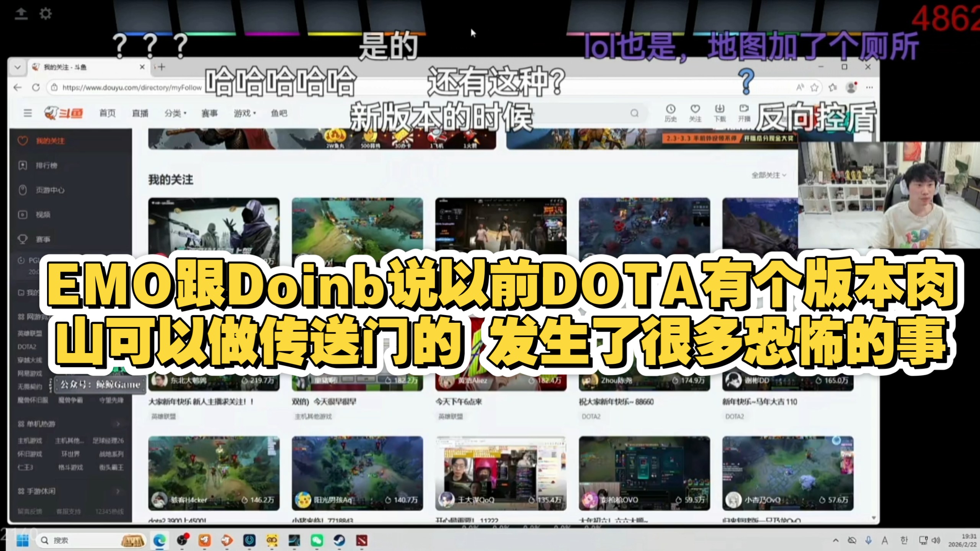Toggle the microphone icon in system tray
The height and width of the screenshot is (551, 980).
868,540
